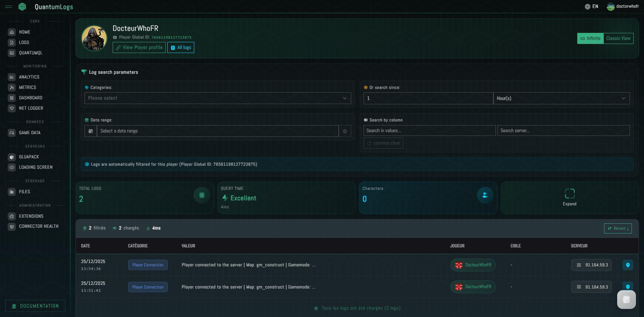Click the Search server field
Screen dimensions: 644x317
563,131
